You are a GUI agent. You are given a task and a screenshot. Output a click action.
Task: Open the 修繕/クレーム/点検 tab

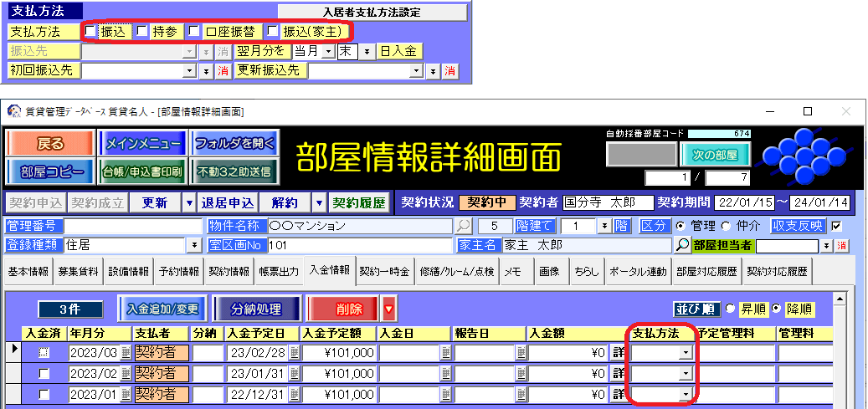[456, 272]
